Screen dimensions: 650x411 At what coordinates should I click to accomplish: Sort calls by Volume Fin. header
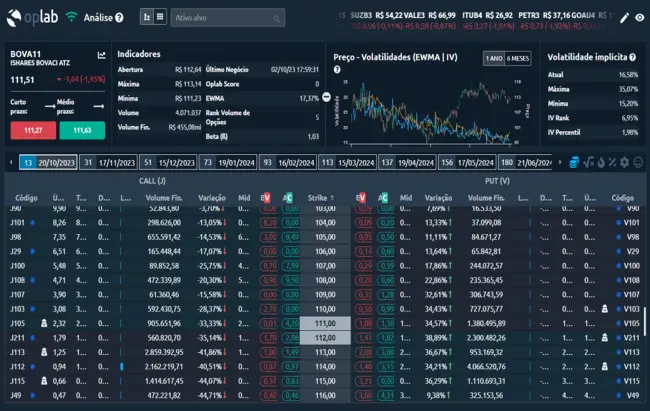(x=164, y=198)
